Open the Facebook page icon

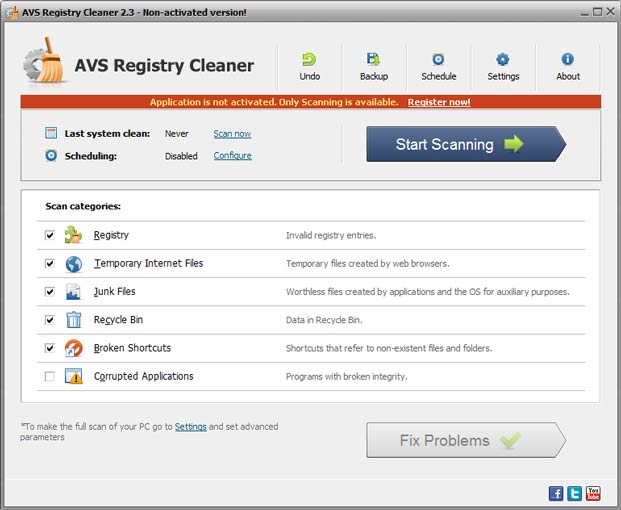[x=556, y=493]
